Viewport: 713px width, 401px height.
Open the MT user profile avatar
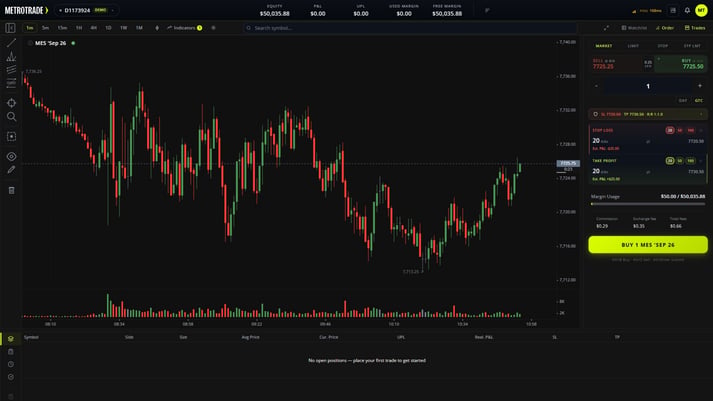(701, 10)
